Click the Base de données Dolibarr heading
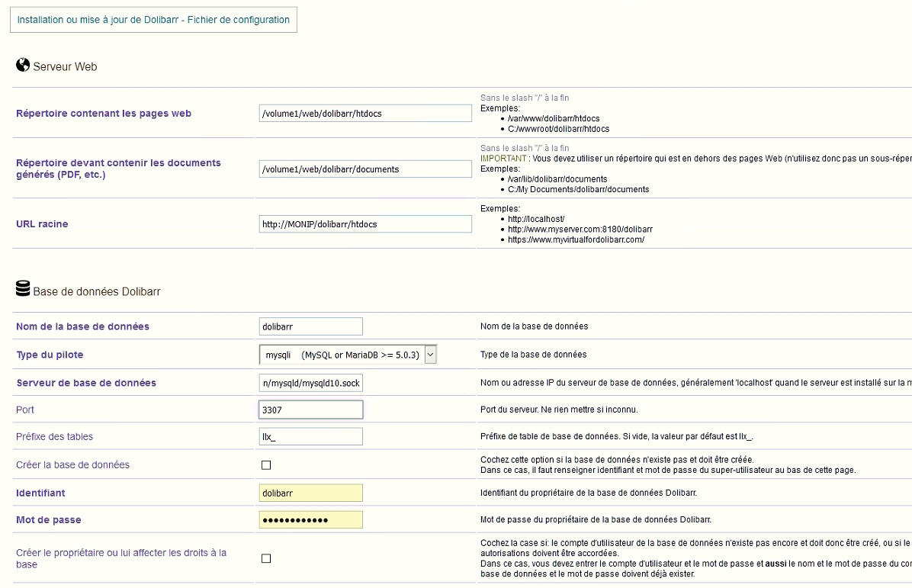The width and height of the screenshot is (912, 588). 97,292
